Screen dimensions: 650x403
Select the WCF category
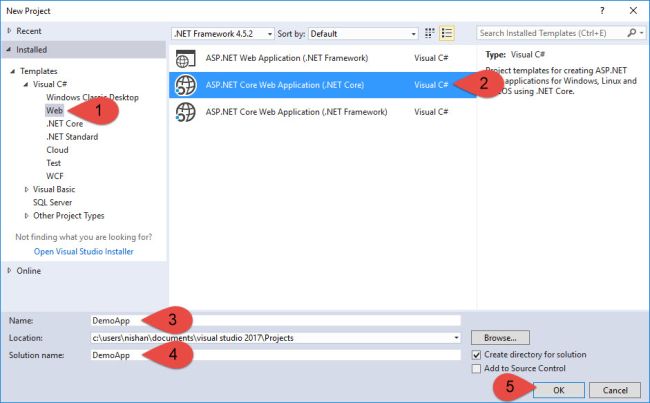coord(55,176)
